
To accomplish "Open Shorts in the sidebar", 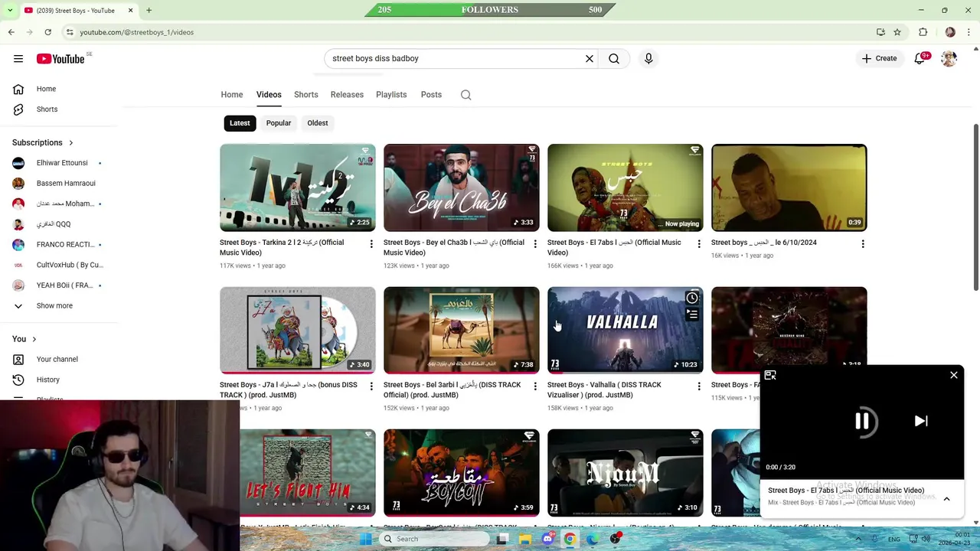I will pos(46,109).
